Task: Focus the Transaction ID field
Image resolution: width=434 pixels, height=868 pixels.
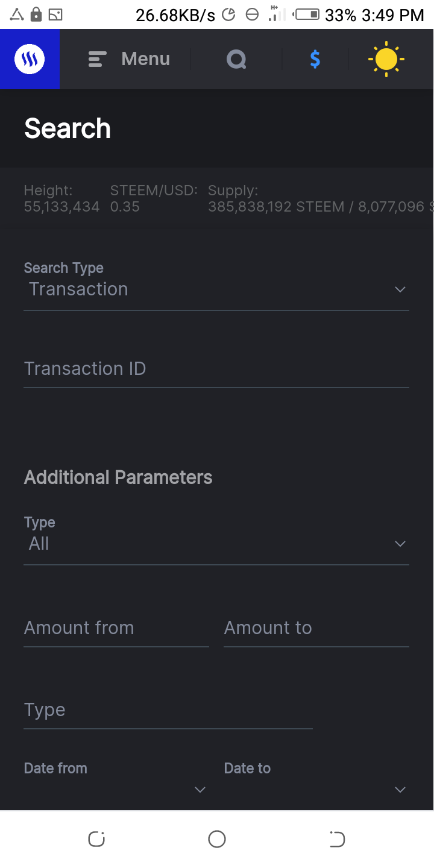Action: coord(216,369)
